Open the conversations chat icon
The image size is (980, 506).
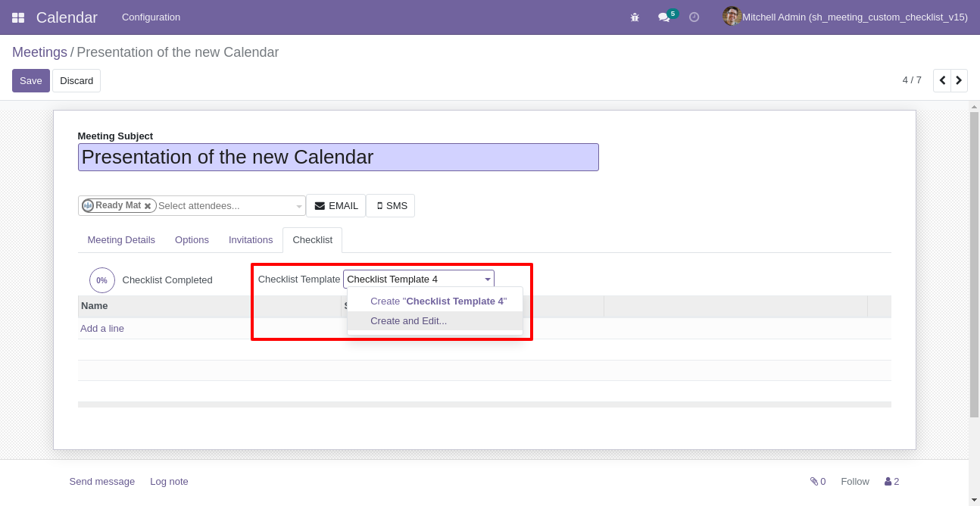663,17
